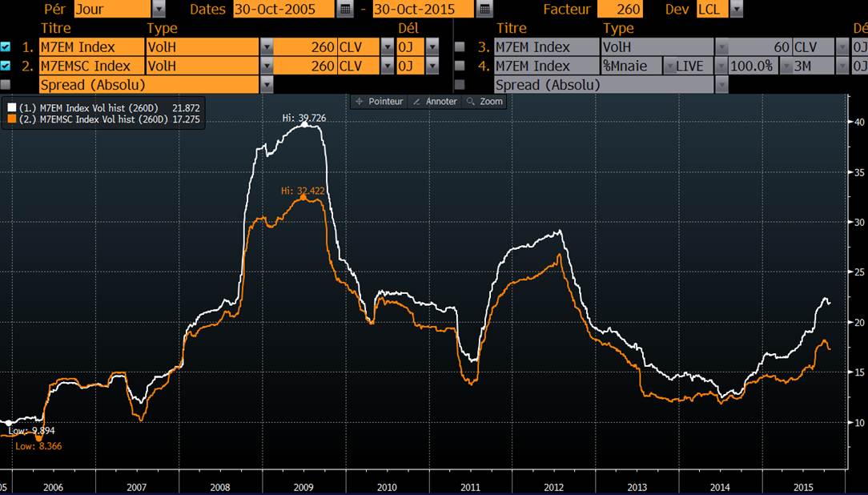Open series 3 VolH type dropdown
The height and width of the screenshot is (495, 868).
pyautogui.click(x=721, y=47)
